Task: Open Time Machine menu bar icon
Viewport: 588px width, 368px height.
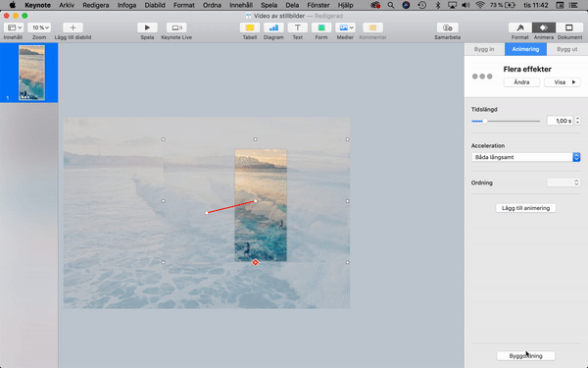Action: pos(421,5)
